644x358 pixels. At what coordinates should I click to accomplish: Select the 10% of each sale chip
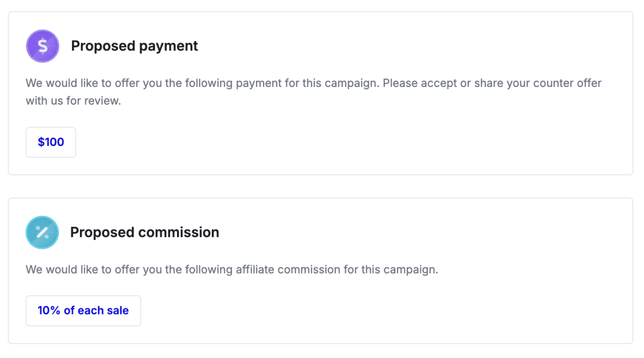[x=83, y=311]
